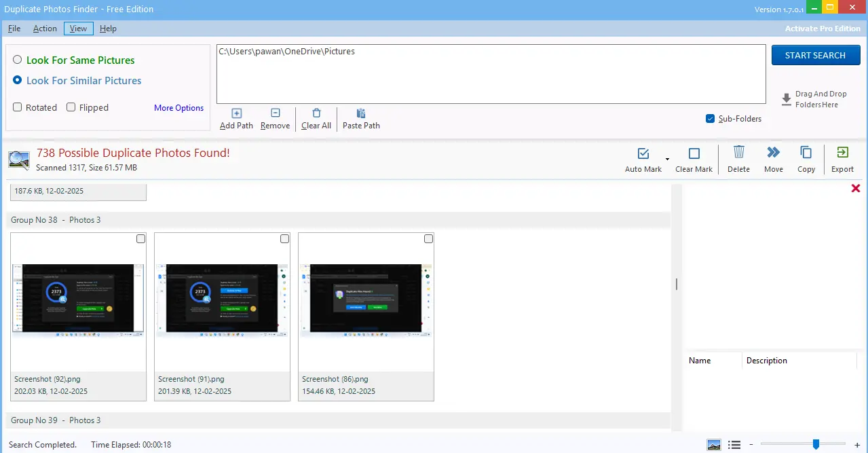Mark the Screenshot (86).png checkbox
This screenshot has height=453, width=868.
click(x=428, y=239)
